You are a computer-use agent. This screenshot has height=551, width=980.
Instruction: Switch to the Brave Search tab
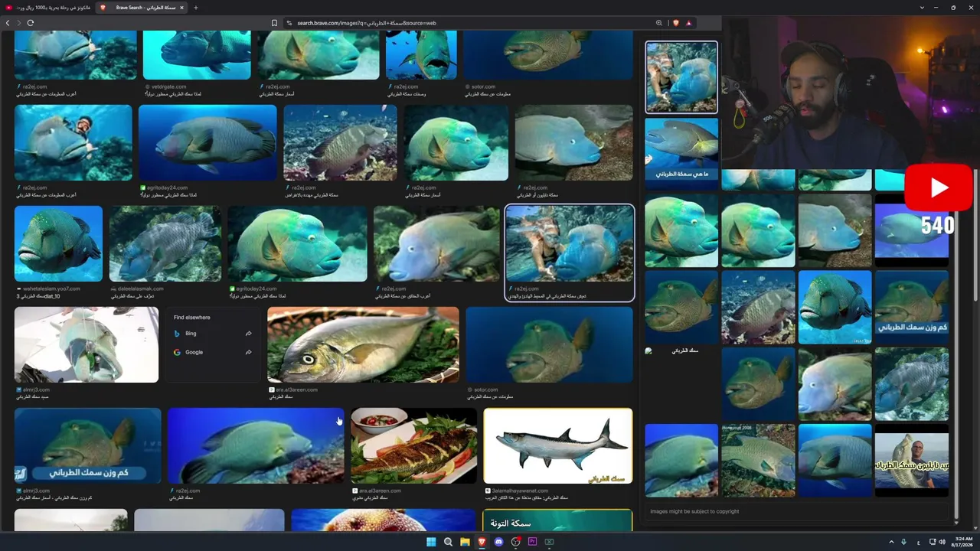(141, 8)
